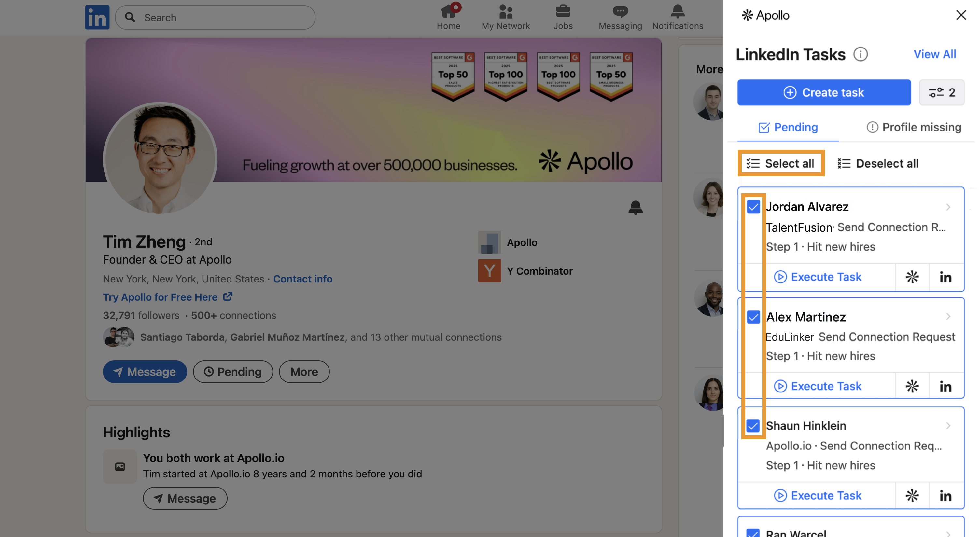Click the Apollo icon on Alex Martinez's task
Image resolution: width=980 pixels, height=537 pixels.
coord(912,386)
